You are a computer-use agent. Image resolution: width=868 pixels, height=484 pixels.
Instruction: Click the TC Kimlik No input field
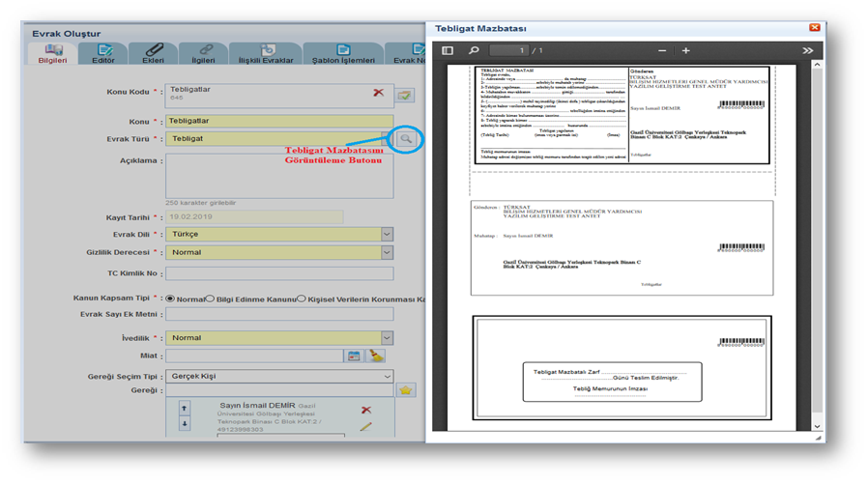279,273
